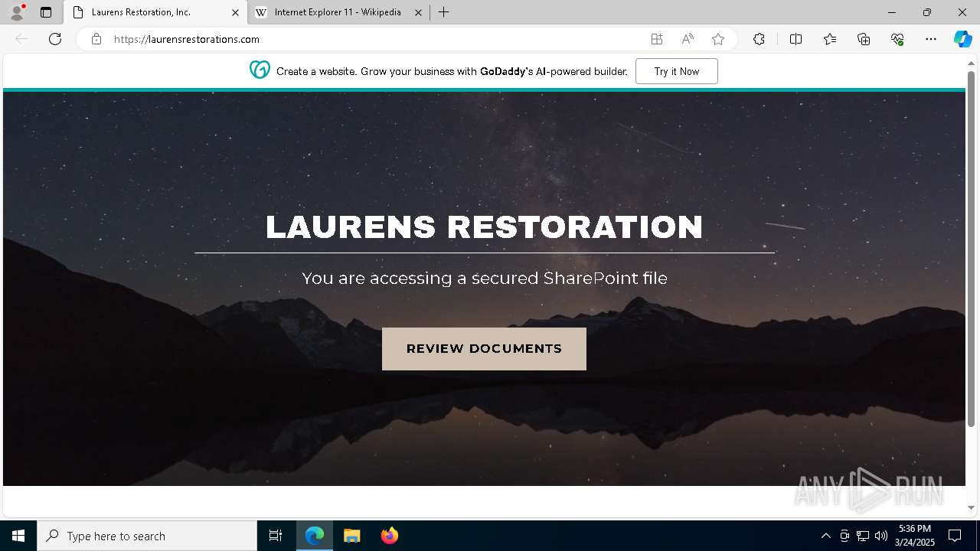The image size is (980, 551).
Task: Open the volume tray icon
Action: coord(881,536)
